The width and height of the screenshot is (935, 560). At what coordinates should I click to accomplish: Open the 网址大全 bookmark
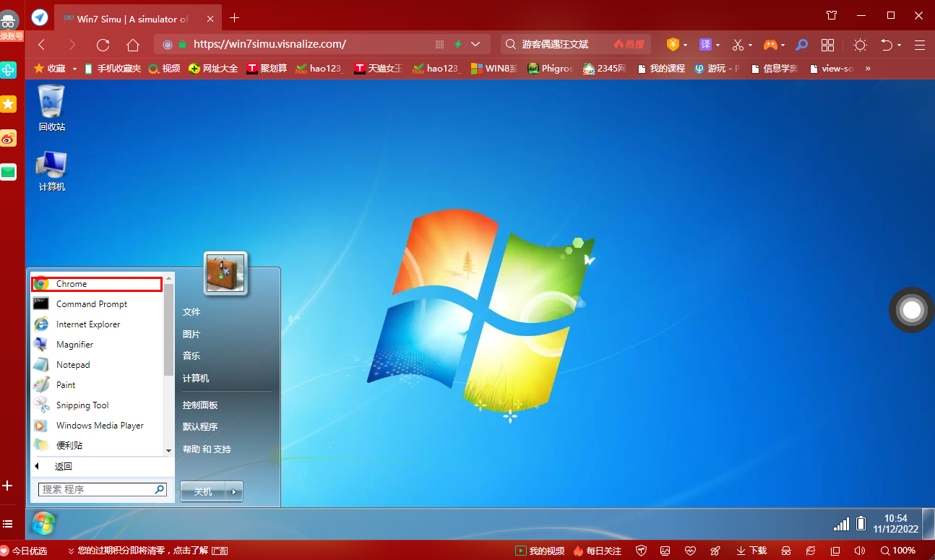tap(213, 69)
